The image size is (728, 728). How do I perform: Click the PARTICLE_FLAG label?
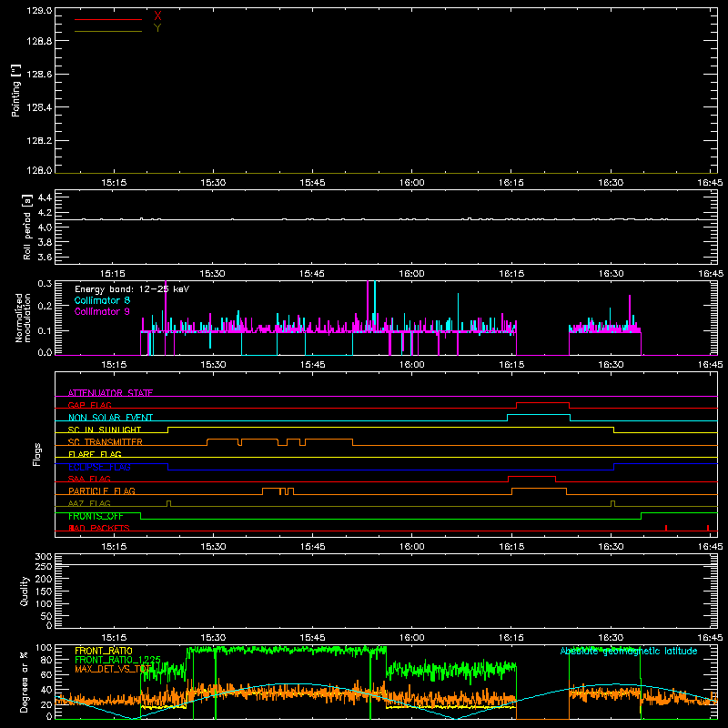pos(102,490)
